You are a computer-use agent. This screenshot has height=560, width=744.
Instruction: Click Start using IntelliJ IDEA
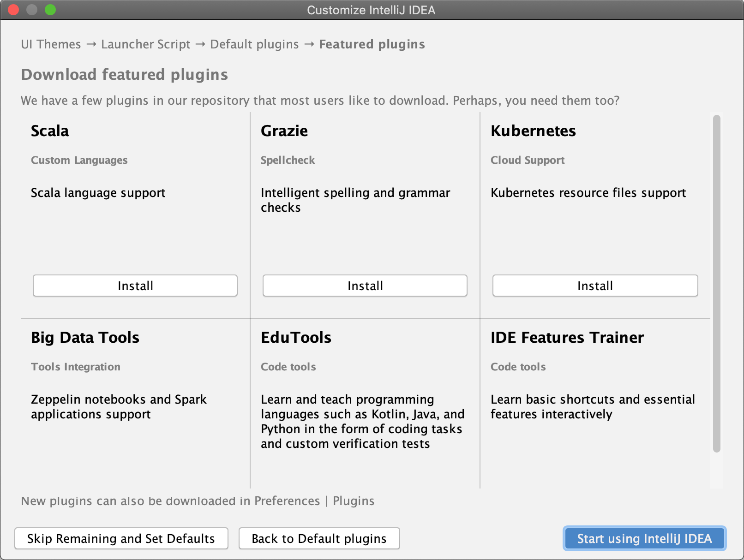pos(644,538)
